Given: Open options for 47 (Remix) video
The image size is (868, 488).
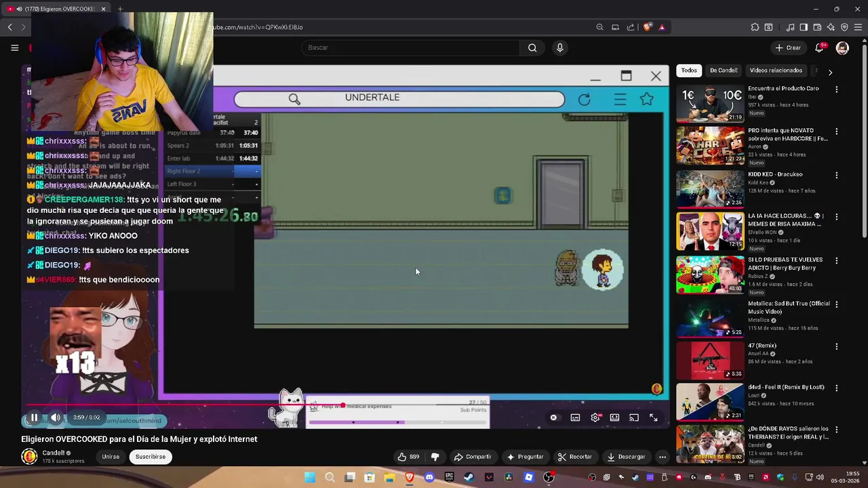Looking at the screenshot, I should (836, 346).
